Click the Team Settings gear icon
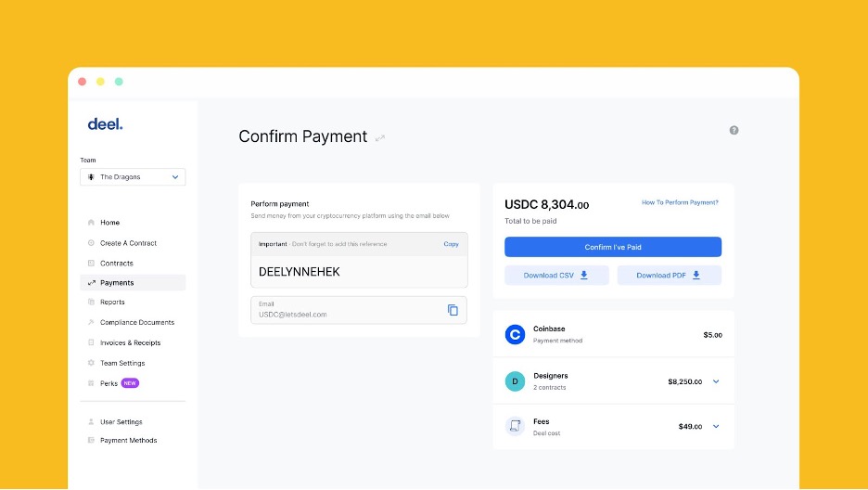This screenshot has width=868, height=490. [x=91, y=363]
